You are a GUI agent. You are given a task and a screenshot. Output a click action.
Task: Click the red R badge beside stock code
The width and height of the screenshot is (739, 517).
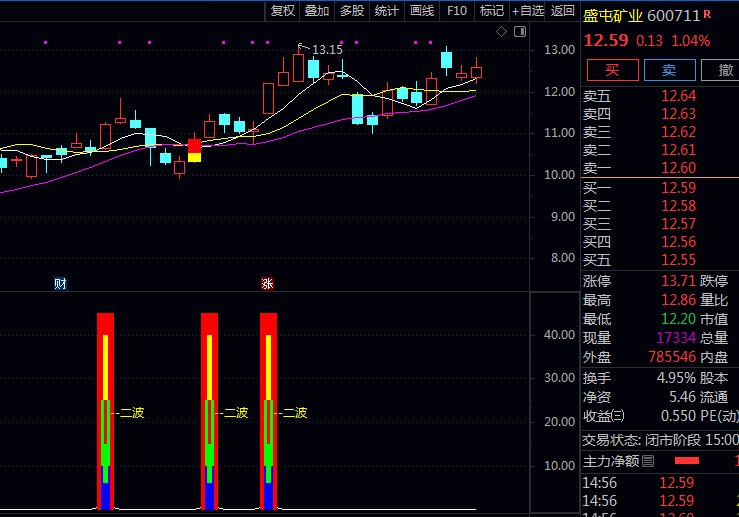pyautogui.click(x=707, y=14)
